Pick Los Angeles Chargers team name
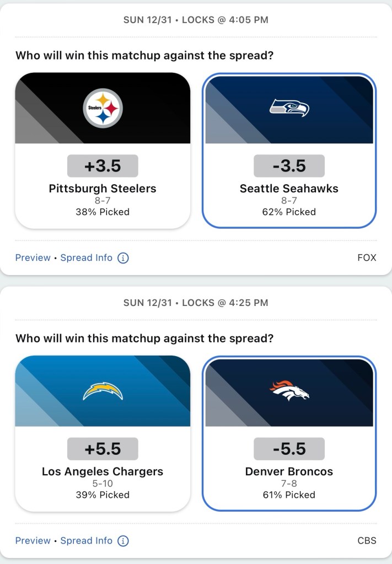 [103, 471]
